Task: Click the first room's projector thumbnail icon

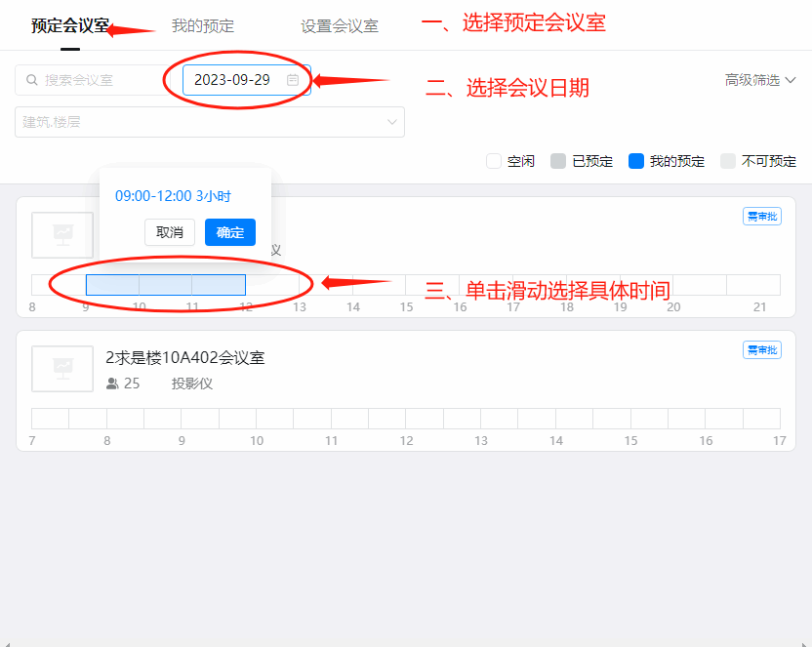Action: pos(62,234)
